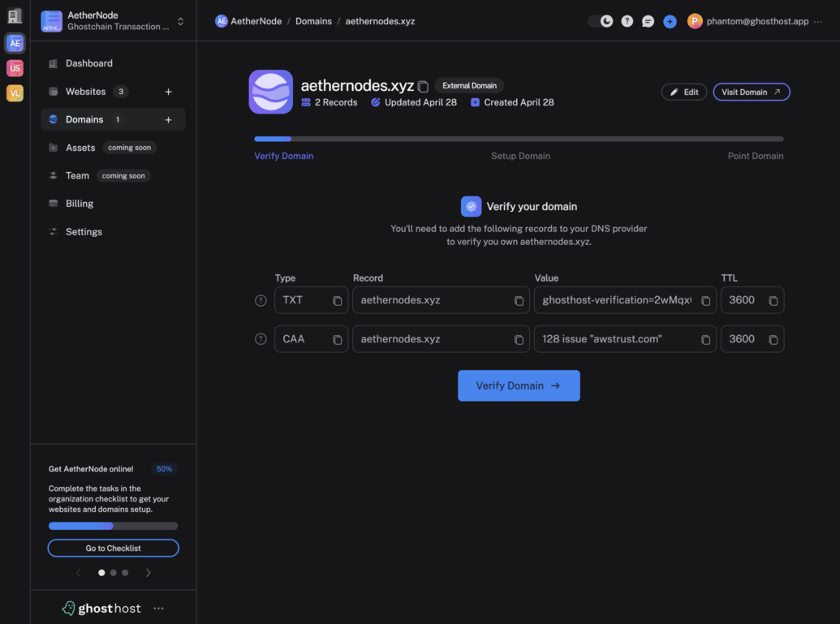Open the ghosthost footer more options menu
Screen dimensions: 840x624
pos(158,608)
